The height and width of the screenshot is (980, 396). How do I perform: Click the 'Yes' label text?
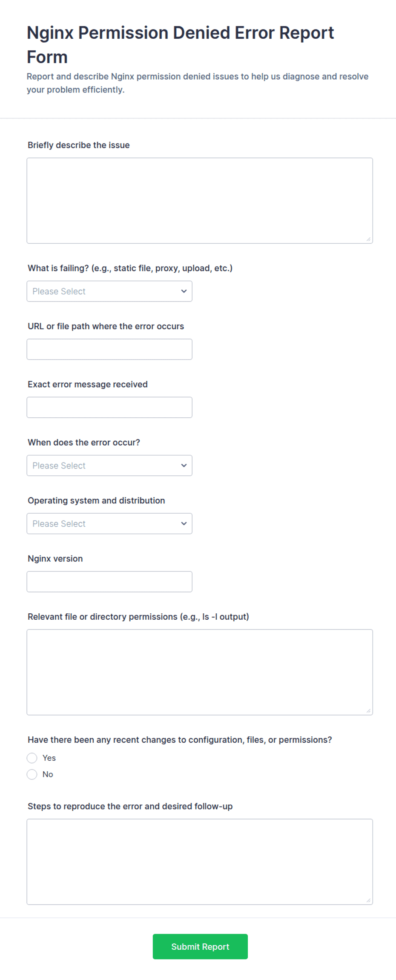49,758
